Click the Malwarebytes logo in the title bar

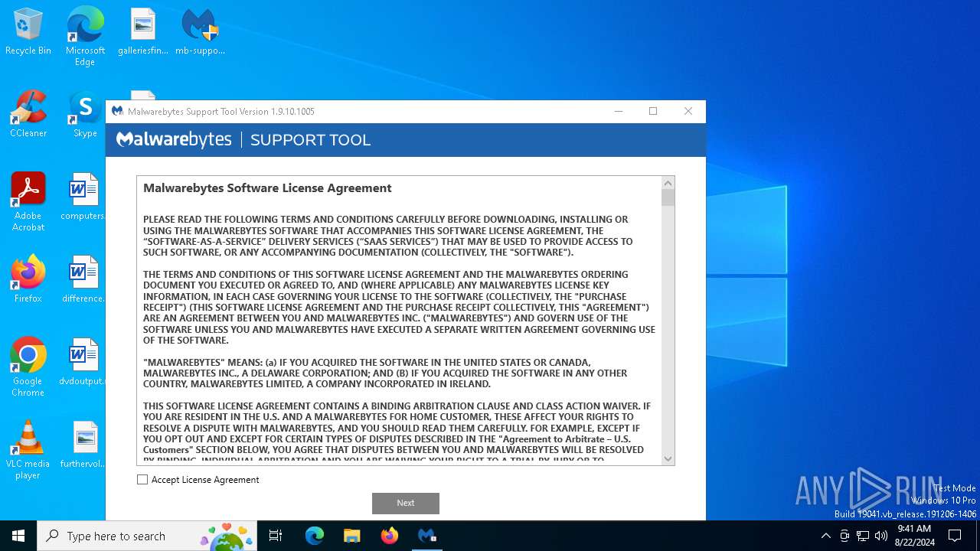pyautogui.click(x=117, y=112)
